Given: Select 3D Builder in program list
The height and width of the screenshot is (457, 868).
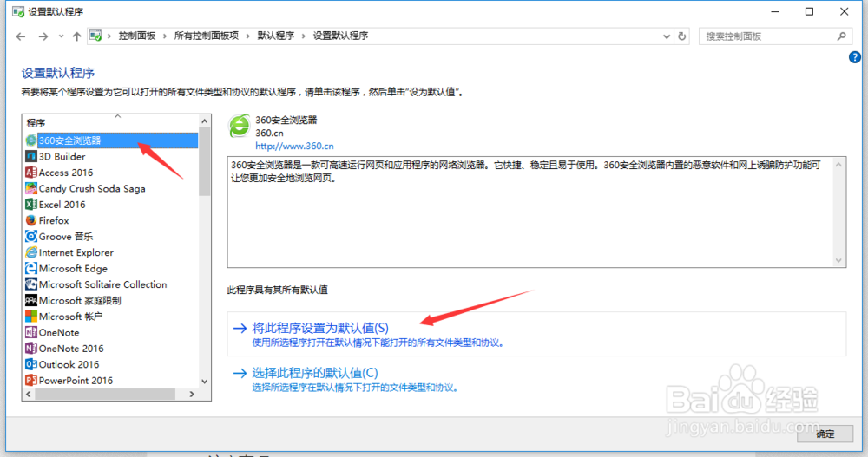Looking at the screenshot, I should (x=62, y=157).
